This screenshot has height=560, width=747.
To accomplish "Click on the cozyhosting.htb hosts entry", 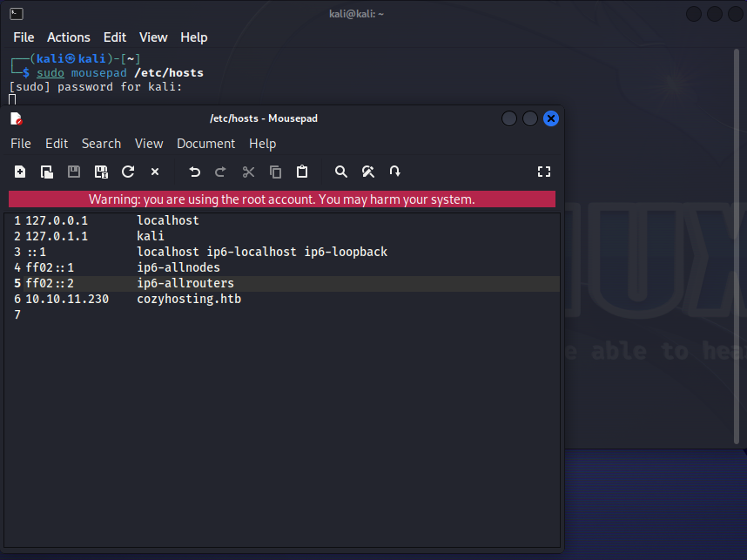I will point(189,299).
